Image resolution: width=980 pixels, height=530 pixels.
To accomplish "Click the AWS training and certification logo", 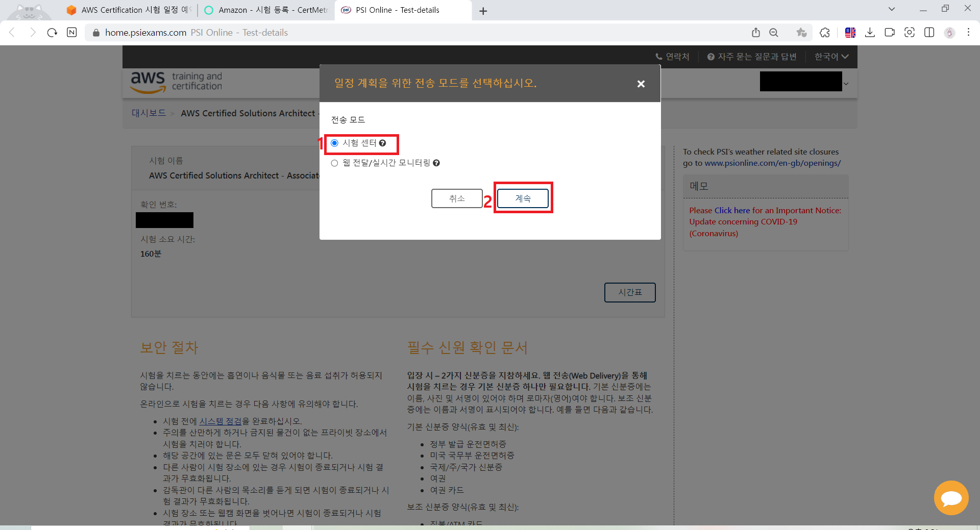I will 177,82.
